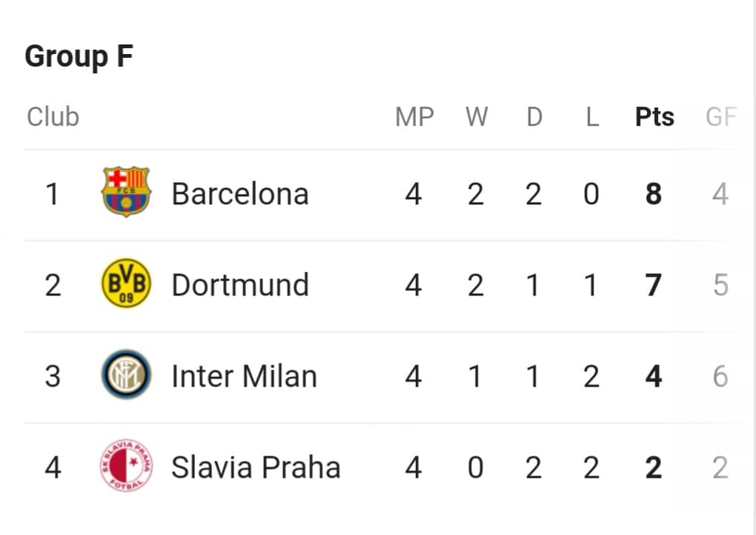Click the Group F heading
Image resolution: width=756 pixels, height=535 pixels.
pos(79,57)
